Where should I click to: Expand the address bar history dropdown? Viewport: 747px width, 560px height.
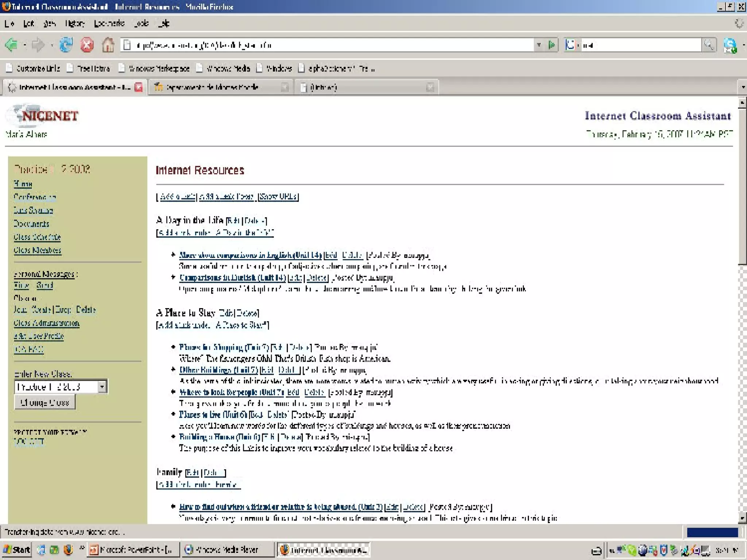[539, 45]
